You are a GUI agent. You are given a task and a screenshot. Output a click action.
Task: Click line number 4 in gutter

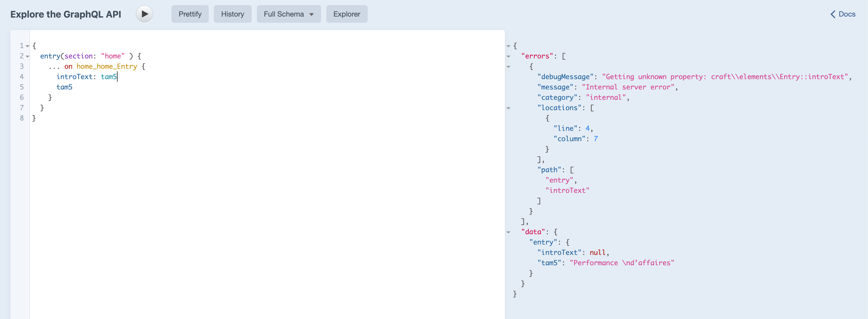pyautogui.click(x=21, y=77)
